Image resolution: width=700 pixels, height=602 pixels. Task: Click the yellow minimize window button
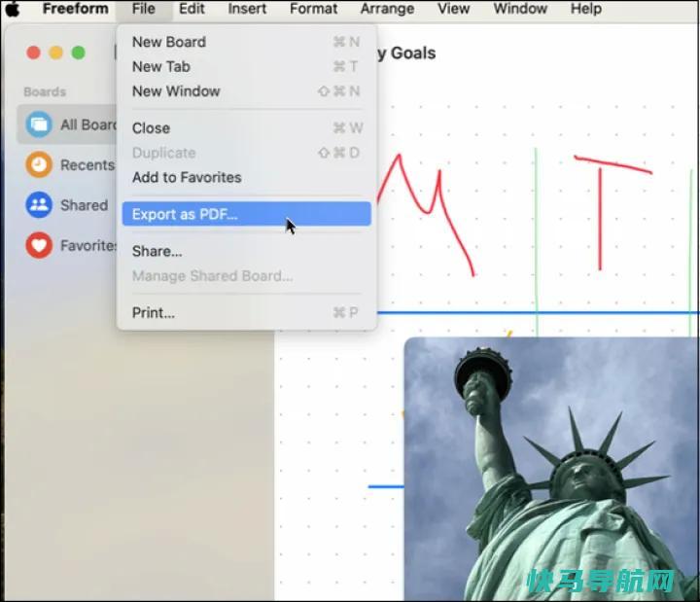pyautogui.click(x=55, y=53)
